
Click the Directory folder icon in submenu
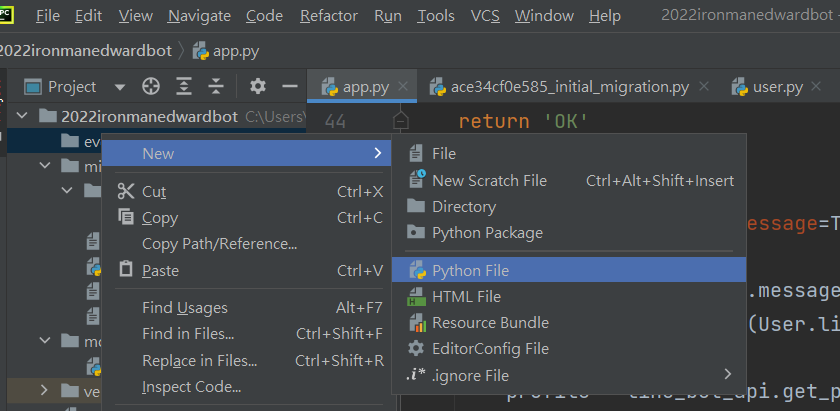(x=416, y=205)
